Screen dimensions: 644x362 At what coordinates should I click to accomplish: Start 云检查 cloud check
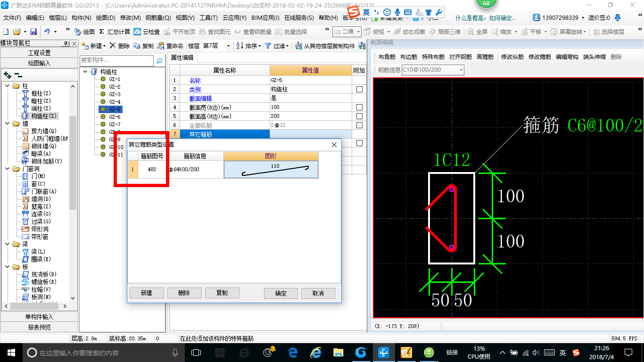point(147,32)
